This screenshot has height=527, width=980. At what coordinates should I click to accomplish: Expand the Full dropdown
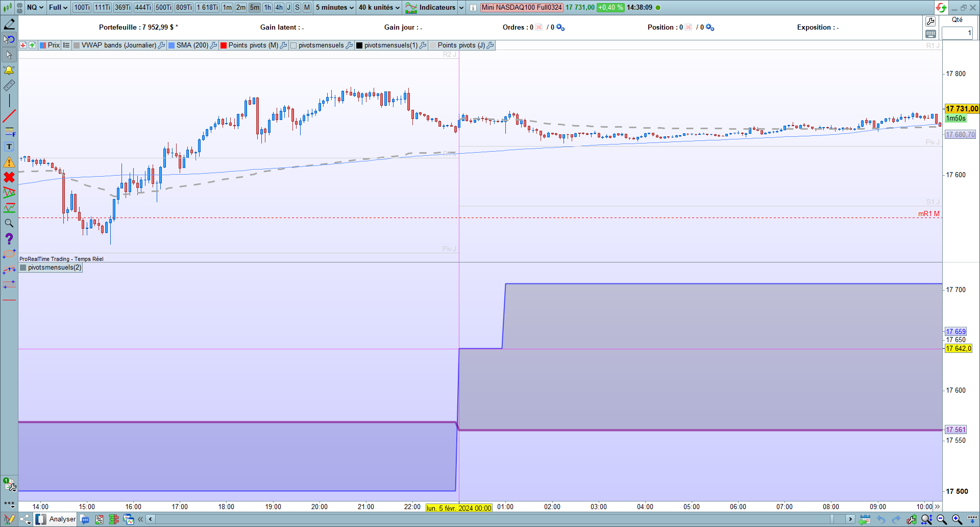point(58,8)
